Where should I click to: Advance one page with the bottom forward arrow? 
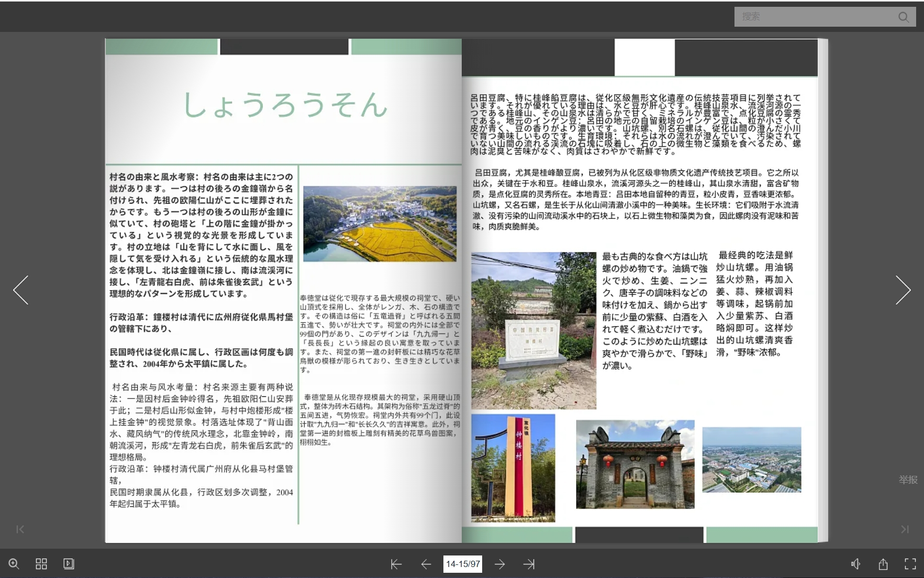point(500,564)
